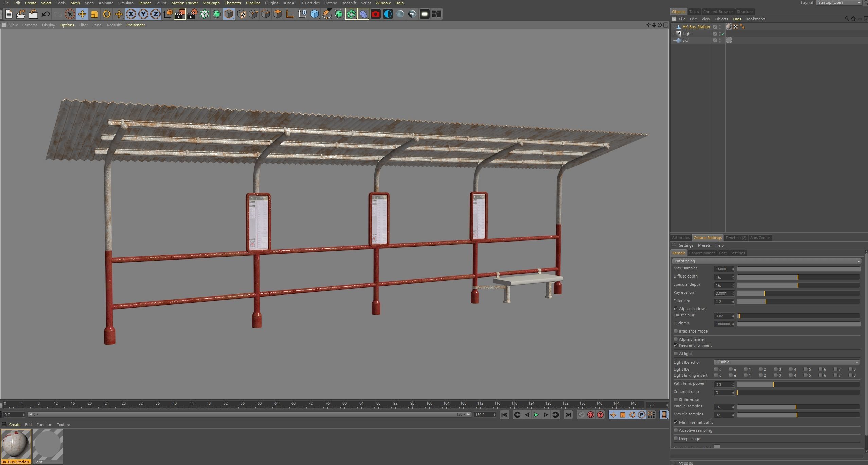Select the Rotate tool
Viewport: 868px width, 465px height.
106,14
